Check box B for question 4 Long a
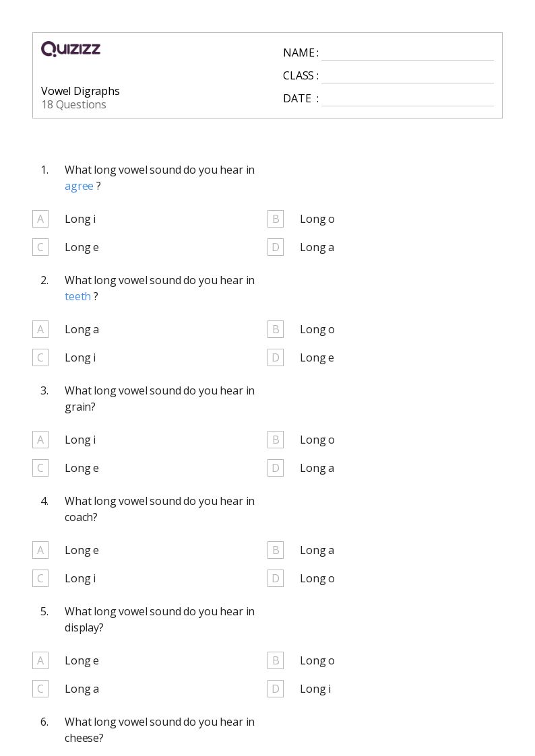Screen dimensions: 535x756 pos(276,550)
